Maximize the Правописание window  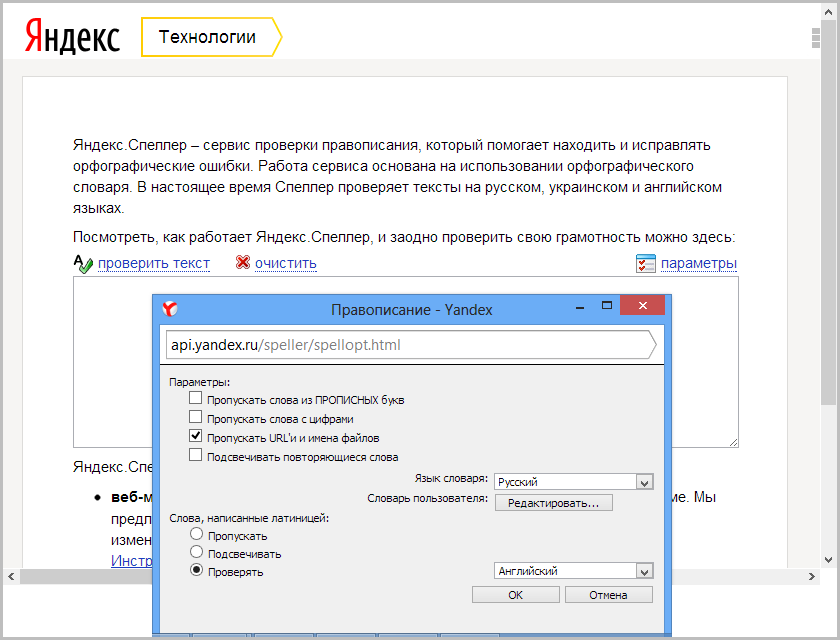click(x=606, y=305)
